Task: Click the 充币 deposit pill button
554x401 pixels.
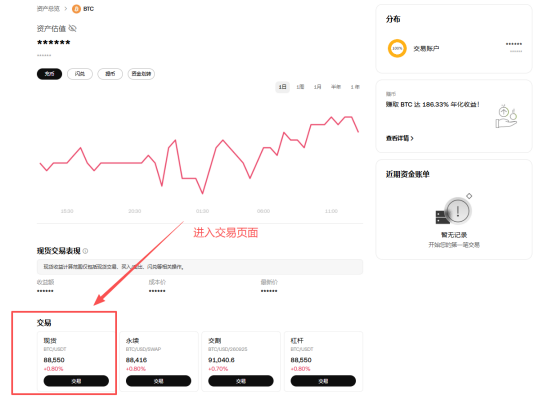Action: (x=49, y=74)
